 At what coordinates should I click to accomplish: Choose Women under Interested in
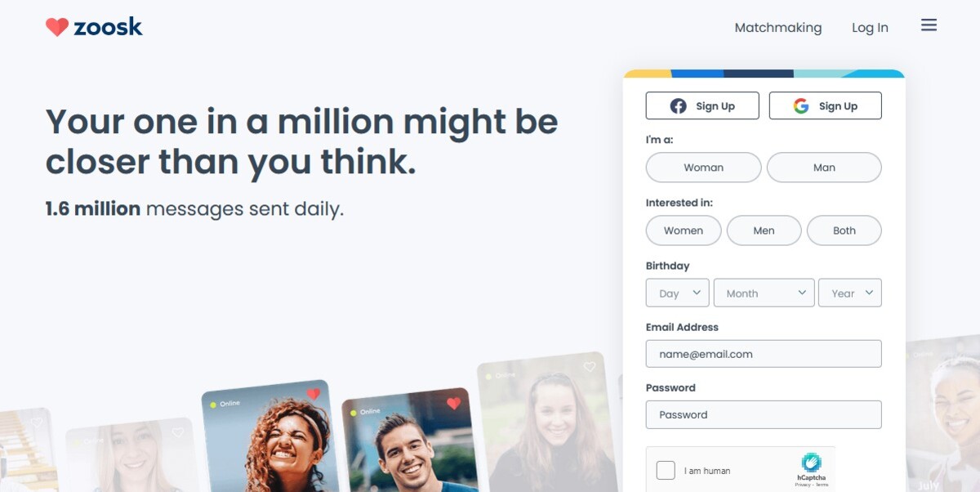tap(684, 230)
